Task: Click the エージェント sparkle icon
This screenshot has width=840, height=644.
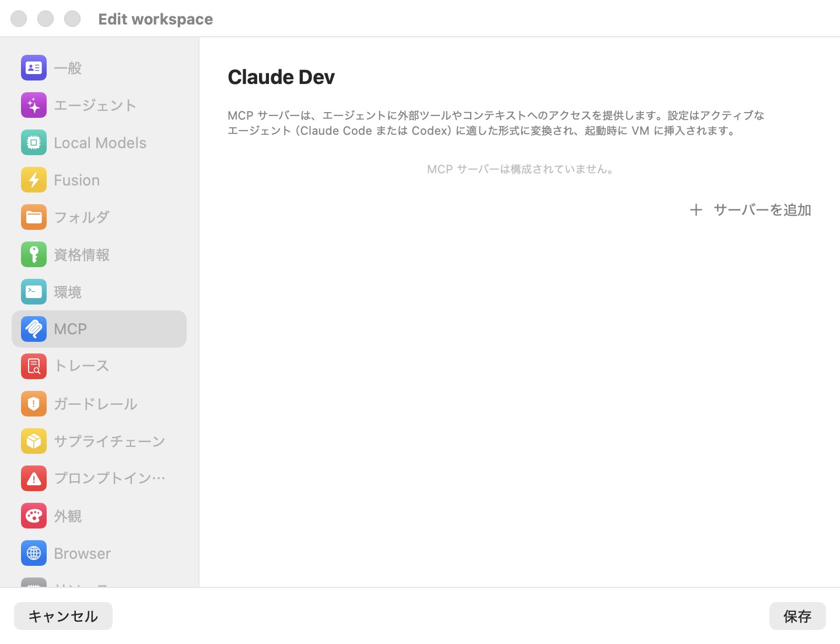Action: click(x=34, y=105)
